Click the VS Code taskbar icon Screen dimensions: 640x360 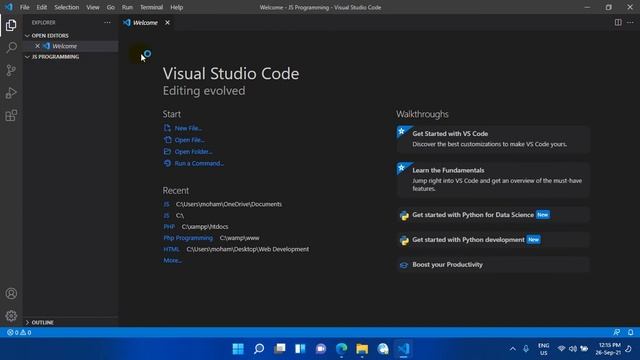click(x=403, y=349)
